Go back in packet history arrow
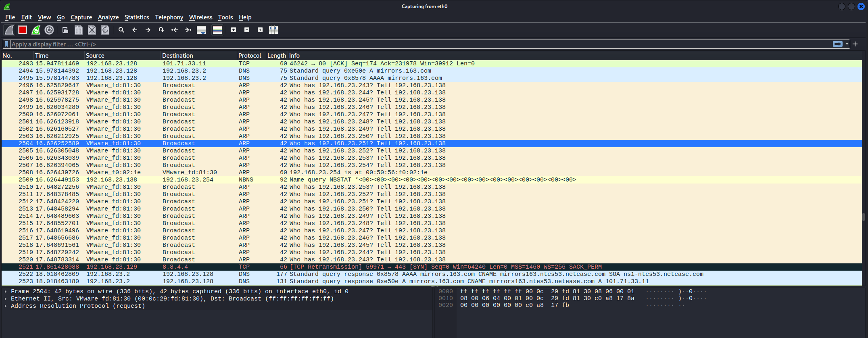The height and width of the screenshot is (338, 868). 135,30
